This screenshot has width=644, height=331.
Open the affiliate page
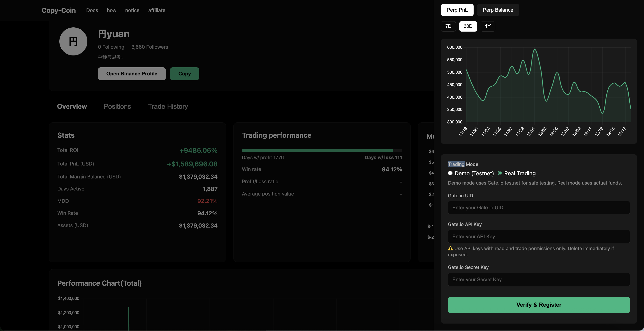click(x=156, y=10)
